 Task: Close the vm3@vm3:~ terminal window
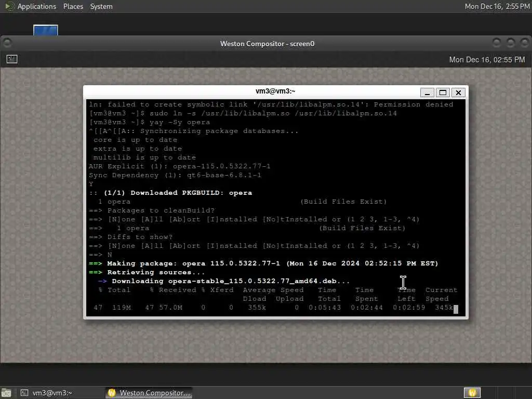pyautogui.click(x=458, y=92)
